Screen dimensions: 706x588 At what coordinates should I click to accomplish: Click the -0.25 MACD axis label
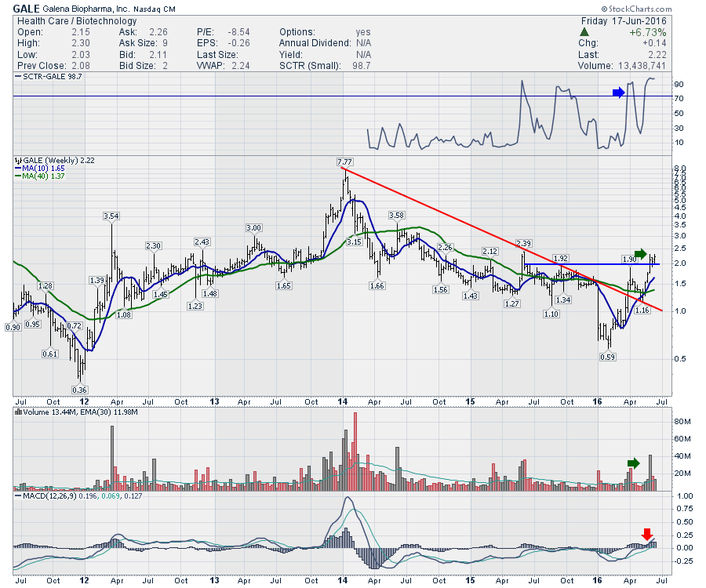683,561
